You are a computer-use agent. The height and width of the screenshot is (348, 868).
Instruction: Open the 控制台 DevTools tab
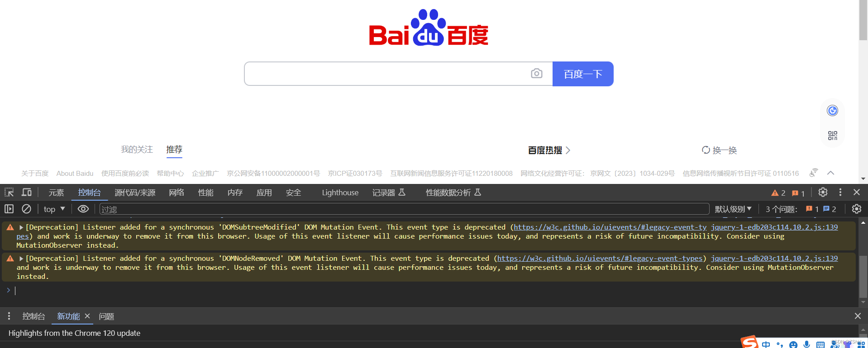pos(89,193)
